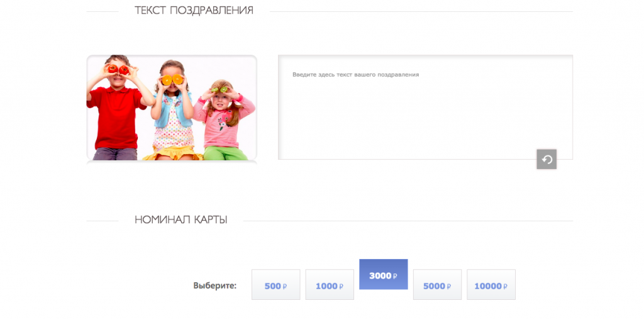Choose the 1000 ₽ card value
This screenshot has width=644, height=320.
(330, 285)
